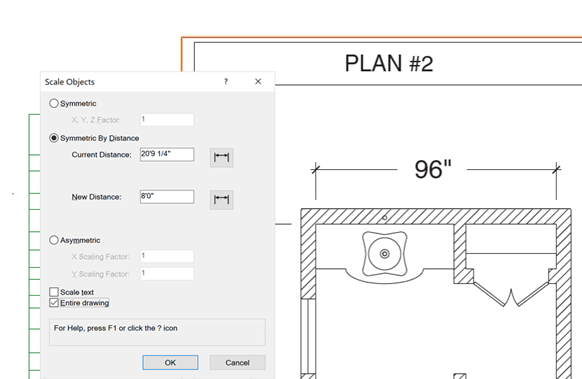Uncheck the Entire drawing checkbox
The height and width of the screenshot is (379, 582).
pos(54,303)
